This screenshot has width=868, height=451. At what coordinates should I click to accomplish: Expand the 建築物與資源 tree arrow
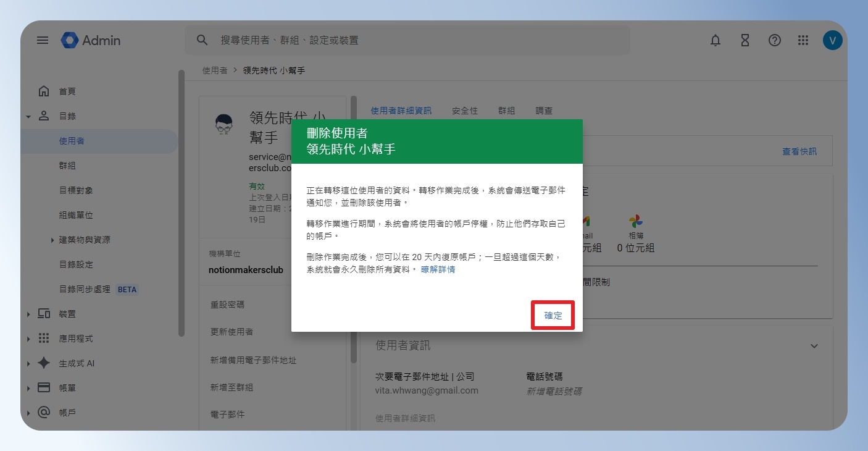(52, 240)
